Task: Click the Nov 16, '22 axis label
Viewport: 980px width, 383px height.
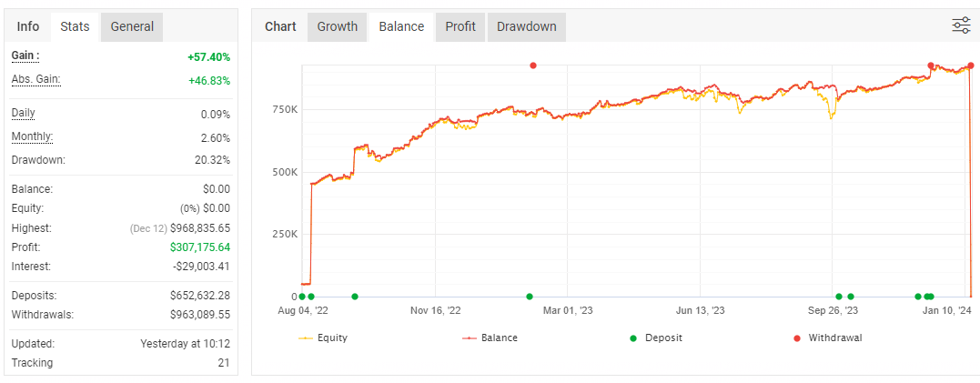Action: tap(435, 310)
